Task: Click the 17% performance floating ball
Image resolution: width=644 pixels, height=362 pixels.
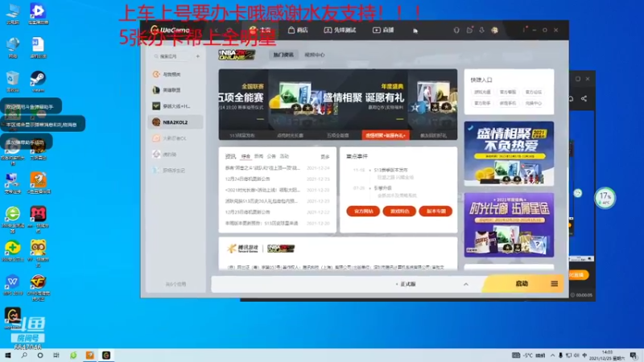Action: [605, 198]
